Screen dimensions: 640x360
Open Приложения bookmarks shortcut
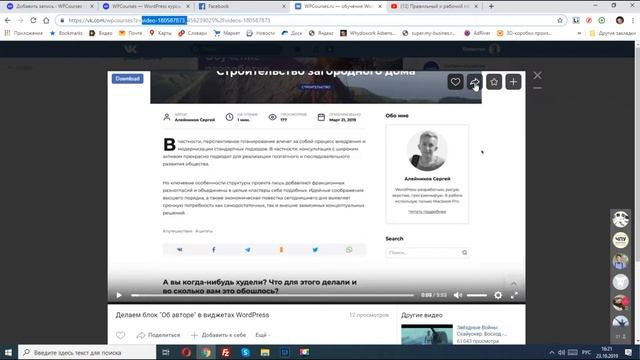pos(24,33)
